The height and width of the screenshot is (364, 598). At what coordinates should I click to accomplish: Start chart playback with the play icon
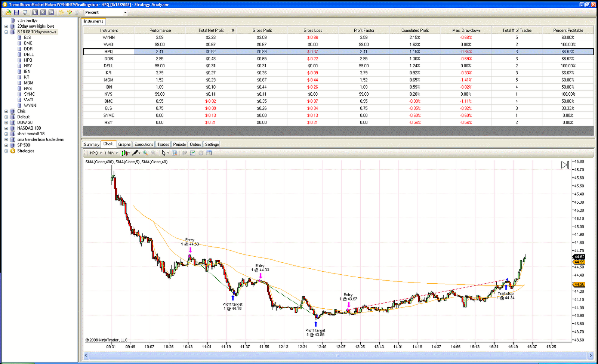[x=564, y=164]
